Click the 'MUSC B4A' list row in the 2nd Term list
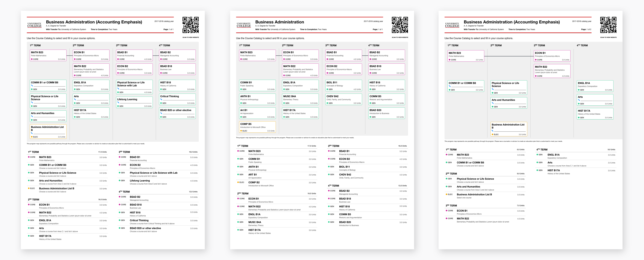Image resolution: width=644 pixels, height=260 pixels. tap(277, 223)
